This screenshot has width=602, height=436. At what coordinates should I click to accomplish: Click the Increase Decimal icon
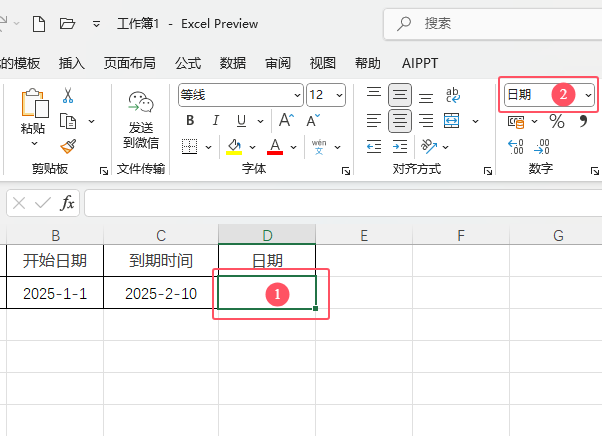(516, 147)
